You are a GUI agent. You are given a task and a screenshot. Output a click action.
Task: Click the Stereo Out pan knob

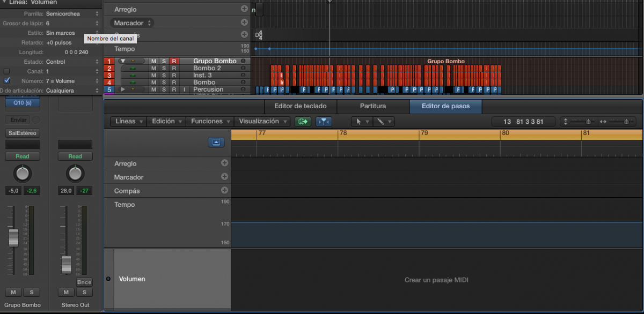(75, 173)
